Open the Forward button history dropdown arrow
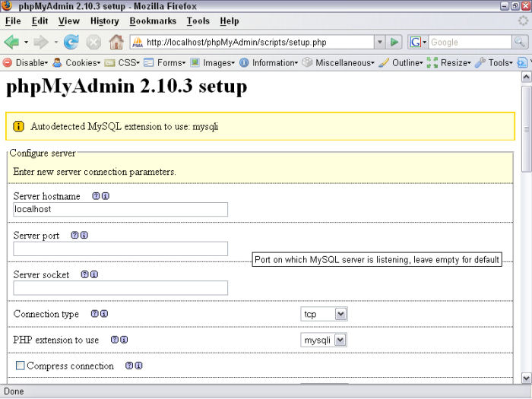532x399 pixels. [56, 43]
